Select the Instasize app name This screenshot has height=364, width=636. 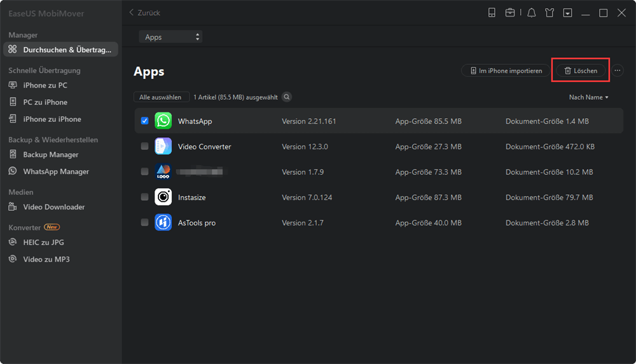(192, 198)
